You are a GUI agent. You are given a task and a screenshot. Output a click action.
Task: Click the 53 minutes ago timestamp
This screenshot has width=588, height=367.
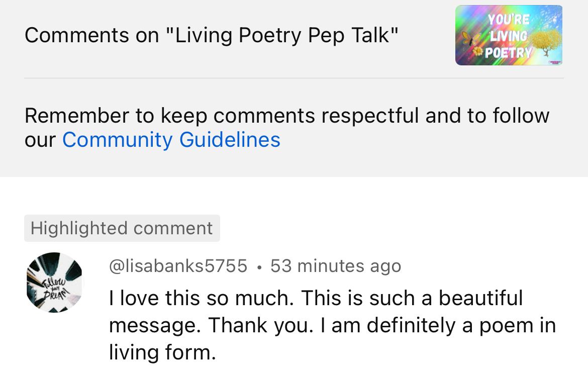click(335, 265)
